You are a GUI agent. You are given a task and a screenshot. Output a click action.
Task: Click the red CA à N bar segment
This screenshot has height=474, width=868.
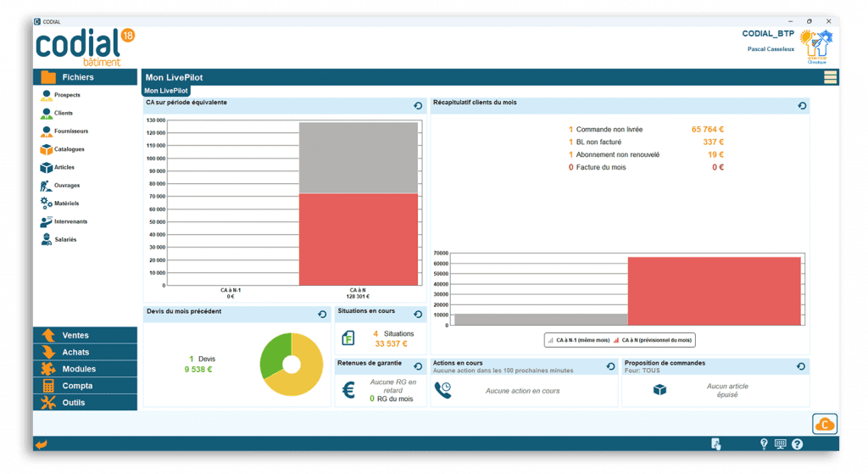359,239
